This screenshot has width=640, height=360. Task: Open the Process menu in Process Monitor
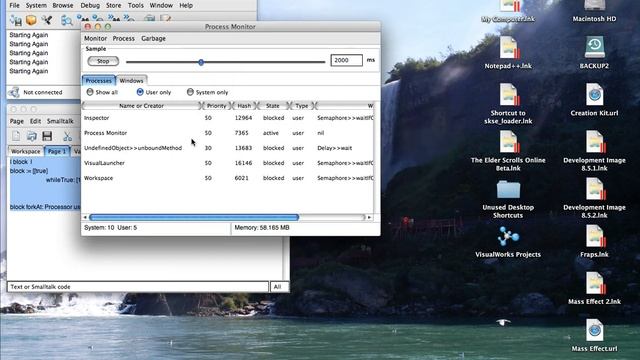click(124, 38)
